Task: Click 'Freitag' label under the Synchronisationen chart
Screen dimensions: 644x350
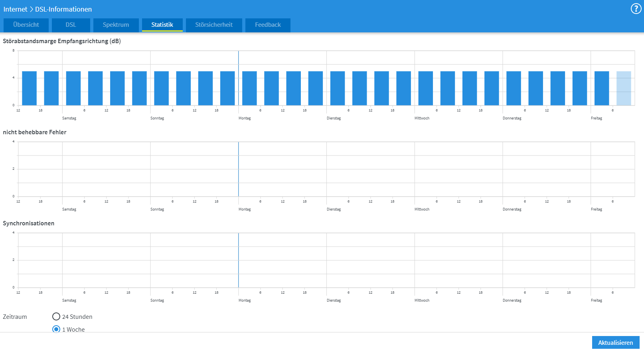Action: 597,300
